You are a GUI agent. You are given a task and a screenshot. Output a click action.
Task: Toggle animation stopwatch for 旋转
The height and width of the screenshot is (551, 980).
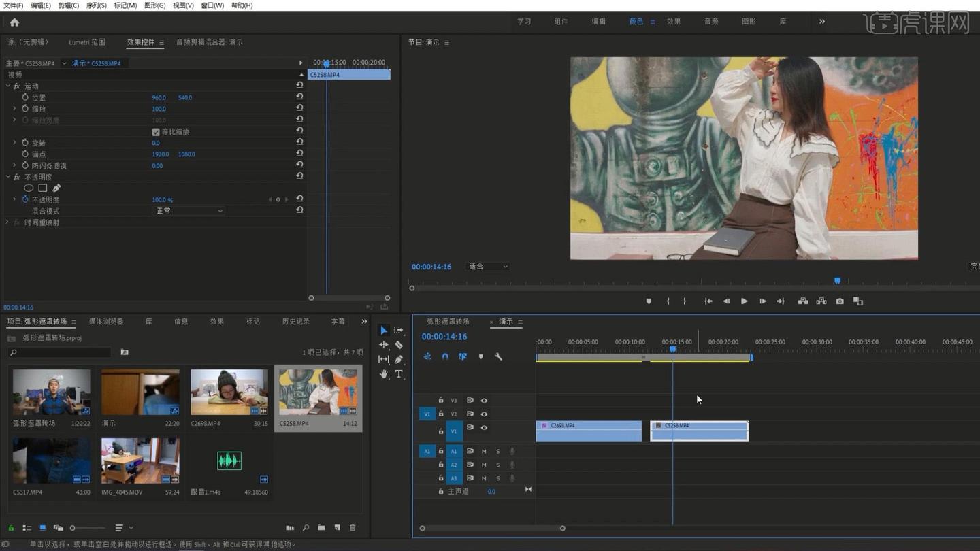25,143
